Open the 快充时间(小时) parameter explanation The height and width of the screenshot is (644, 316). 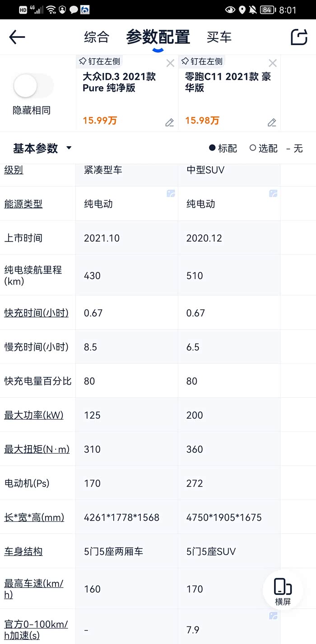[36, 313]
